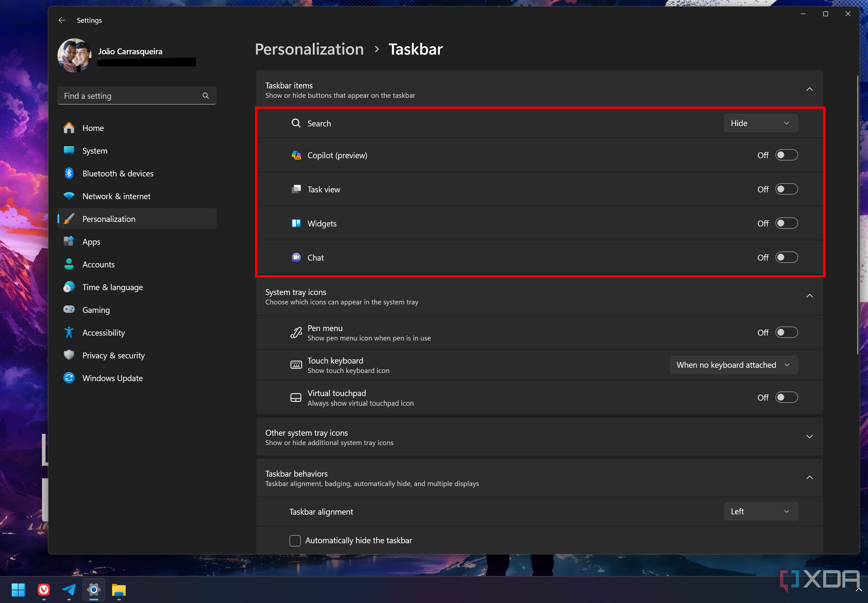
Task: Click the 'Taskbar' breadcrumb title
Action: pos(415,49)
